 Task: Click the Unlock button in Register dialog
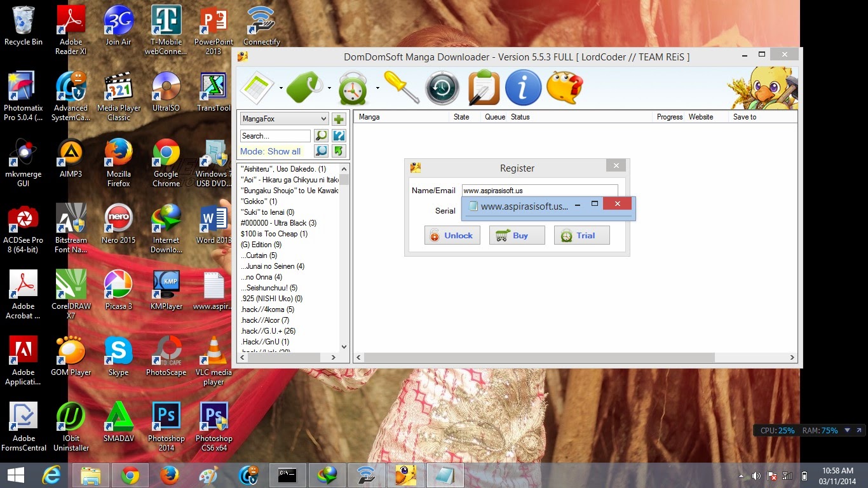452,235
